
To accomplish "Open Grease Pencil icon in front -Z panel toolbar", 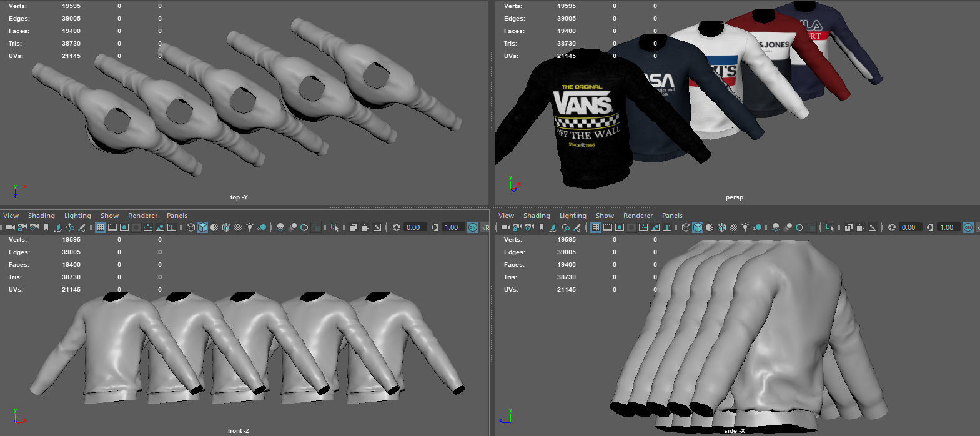I will pos(82,227).
